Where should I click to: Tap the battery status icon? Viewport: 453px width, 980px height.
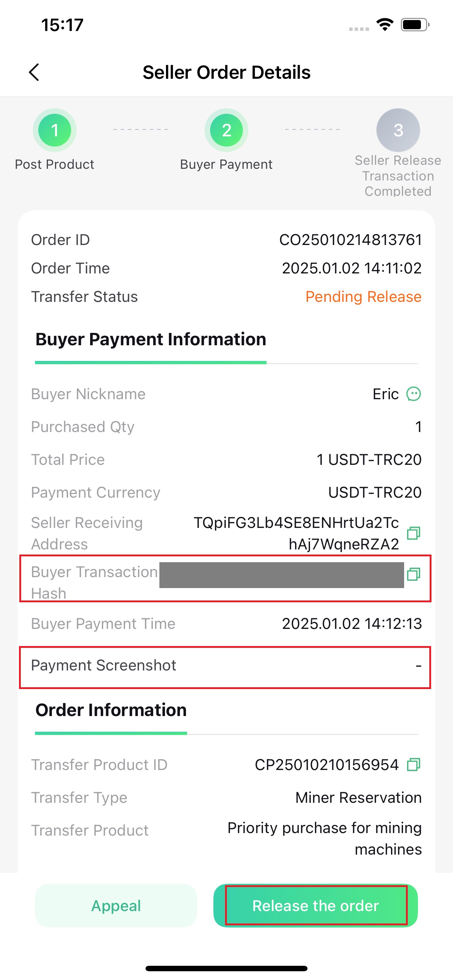coord(415,25)
